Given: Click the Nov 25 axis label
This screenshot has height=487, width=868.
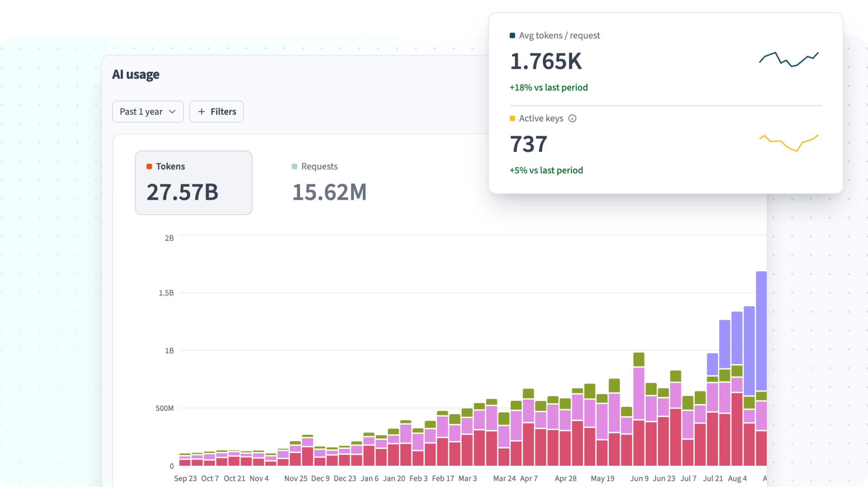Looking at the screenshot, I should pyautogui.click(x=296, y=478).
